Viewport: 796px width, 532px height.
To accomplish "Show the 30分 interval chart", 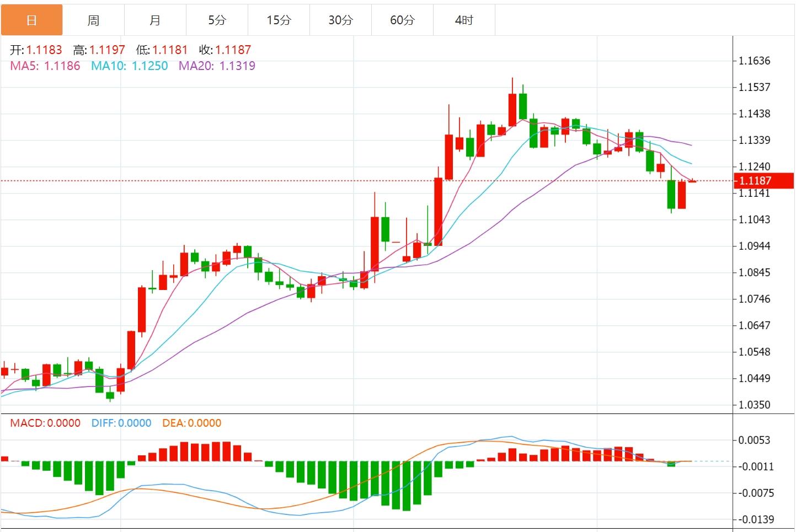I will 340,20.
